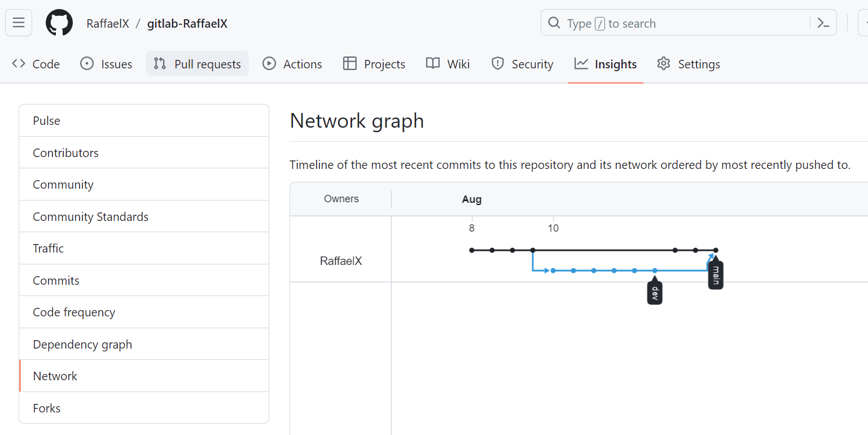
Task: Open repository Settings tab
Action: tap(689, 64)
